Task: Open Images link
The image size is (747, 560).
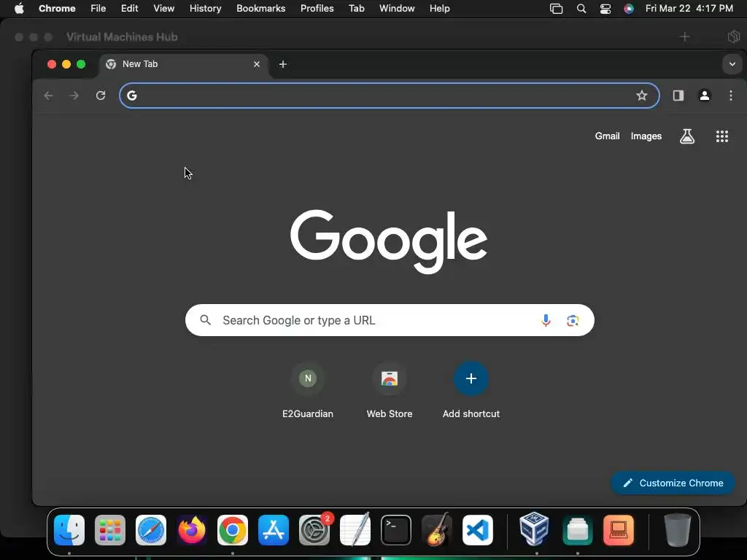Action: (x=646, y=136)
